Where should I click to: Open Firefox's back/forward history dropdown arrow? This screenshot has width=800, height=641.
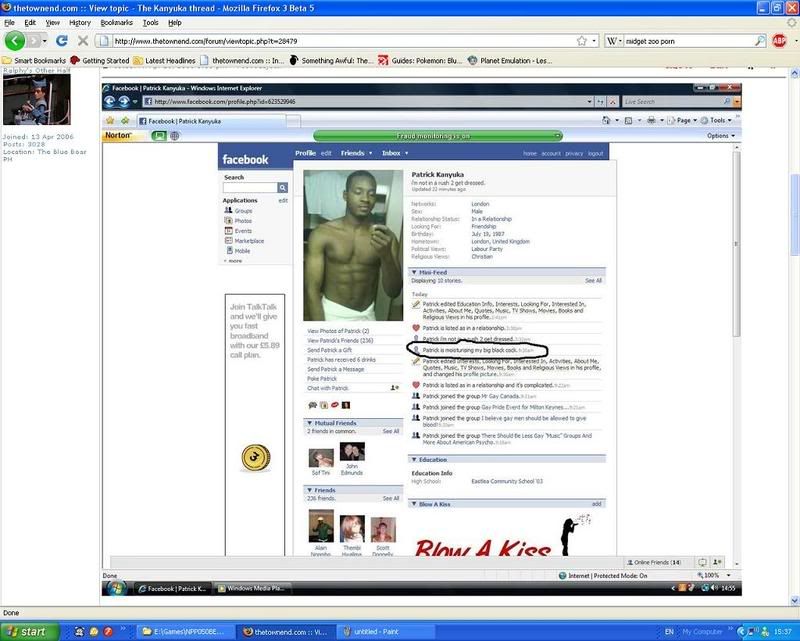pos(45,41)
